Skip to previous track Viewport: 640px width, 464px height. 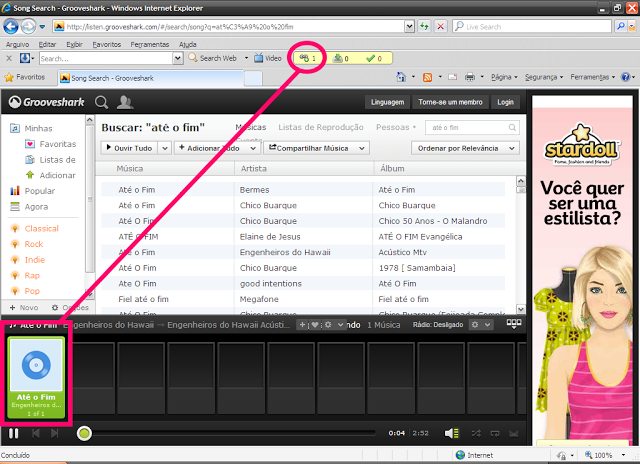click(x=36, y=433)
